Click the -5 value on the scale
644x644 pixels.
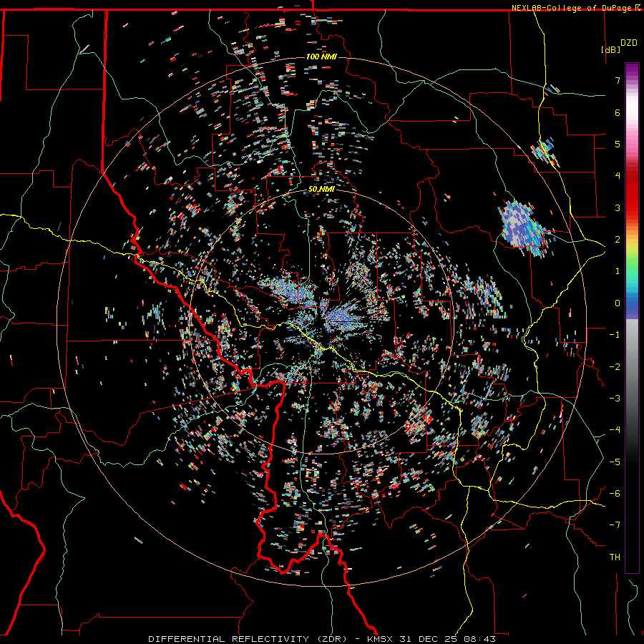point(615,462)
